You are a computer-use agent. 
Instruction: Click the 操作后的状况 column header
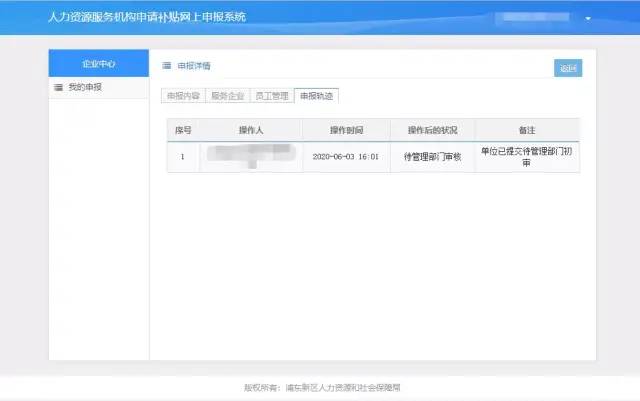click(431, 130)
